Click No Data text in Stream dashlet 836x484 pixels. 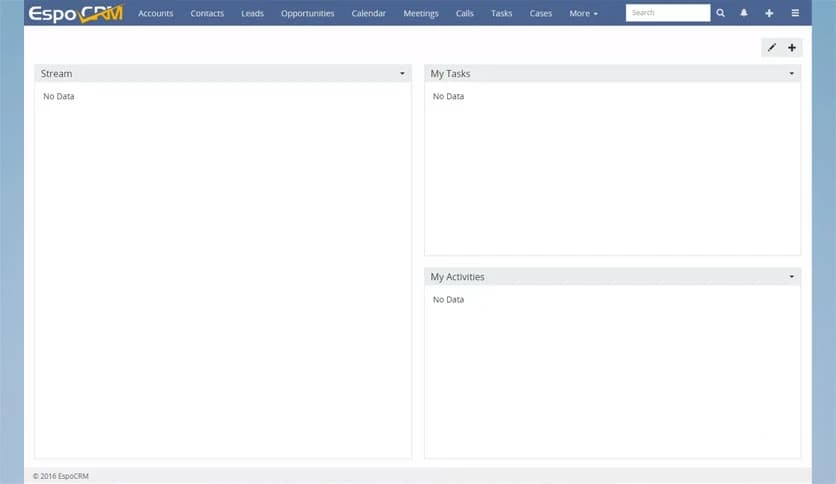[59, 96]
